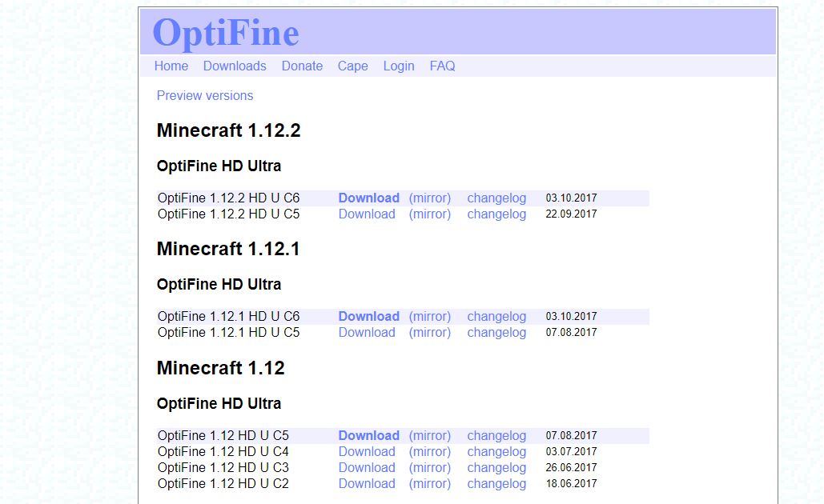The image size is (824, 504).
Task: Click OptiFine HD Ultra heading under Minecraft 1.12.2
Action: (219, 166)
